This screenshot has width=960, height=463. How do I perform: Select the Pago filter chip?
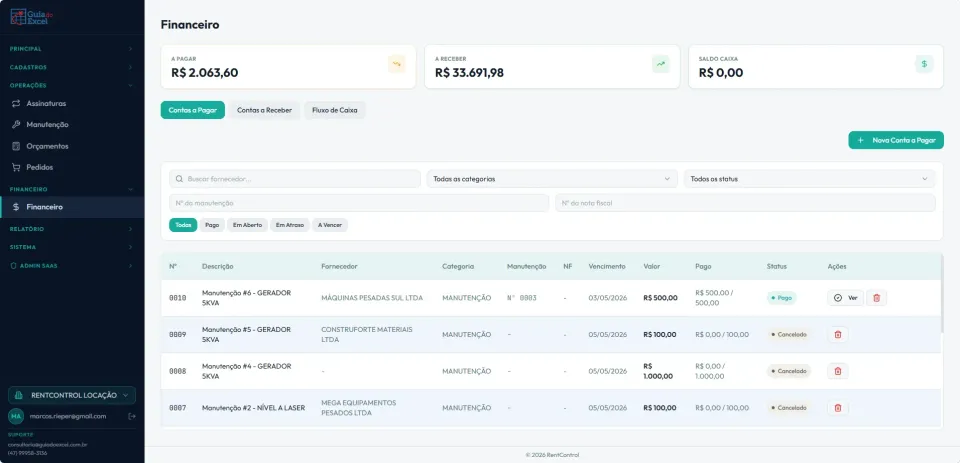212,225
